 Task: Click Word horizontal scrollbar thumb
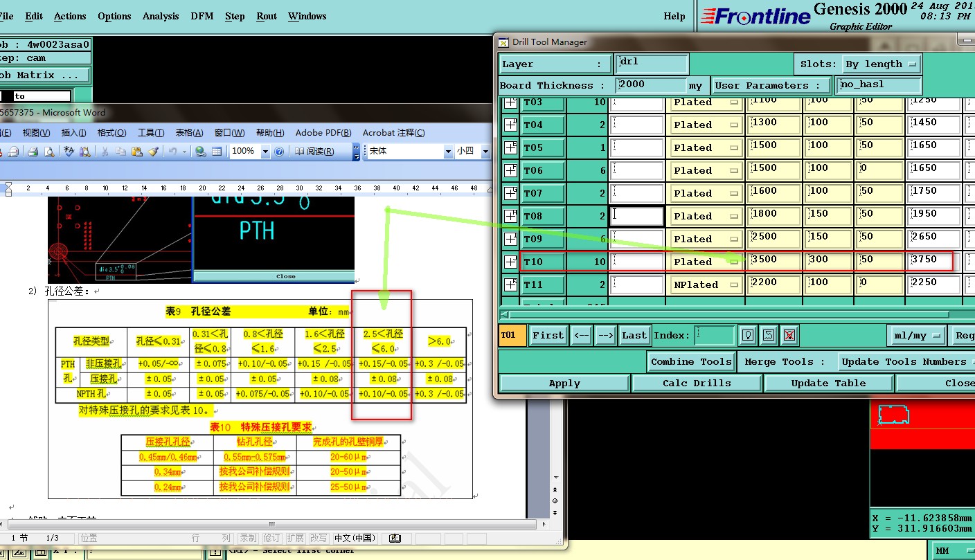pos(271,524)
